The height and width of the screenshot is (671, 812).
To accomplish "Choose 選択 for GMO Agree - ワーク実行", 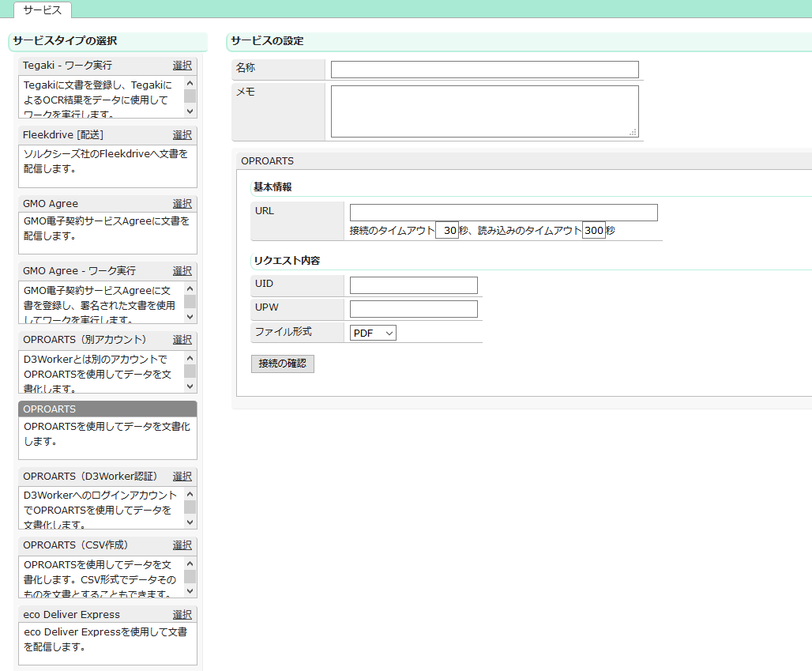I will [182, 271].
